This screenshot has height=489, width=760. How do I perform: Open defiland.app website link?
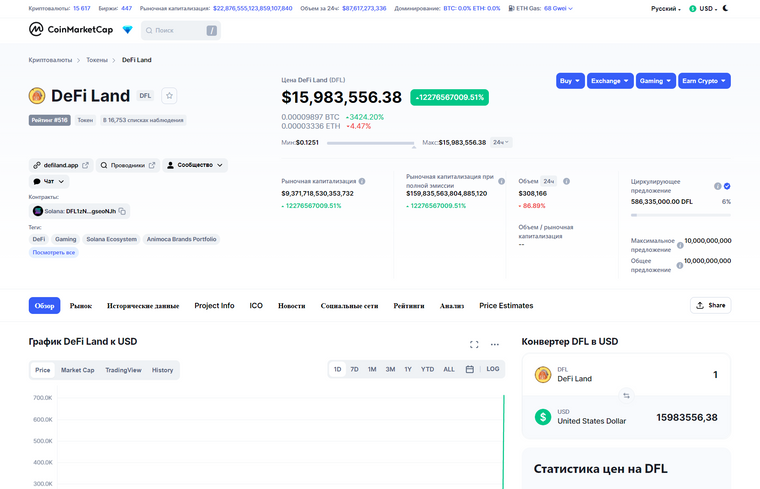(61, 165)
